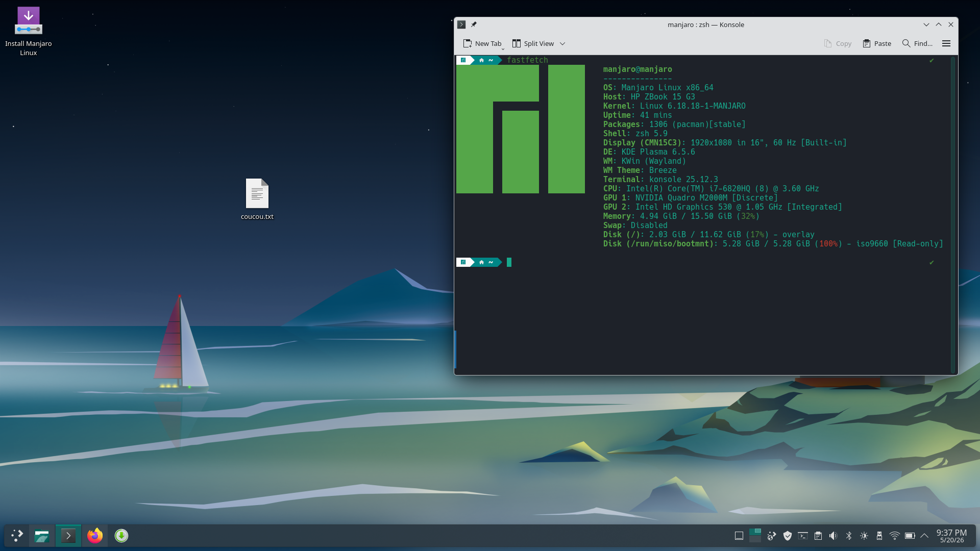Open the Konsole hamburger menu
980x551 pixels.
coord(946,44)
